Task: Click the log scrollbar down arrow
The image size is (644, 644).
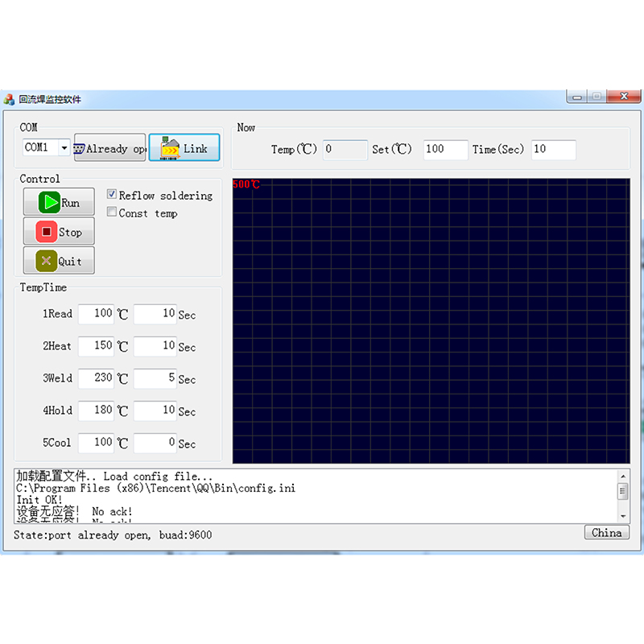Action: pyautogui.click(x=622, y=515)
